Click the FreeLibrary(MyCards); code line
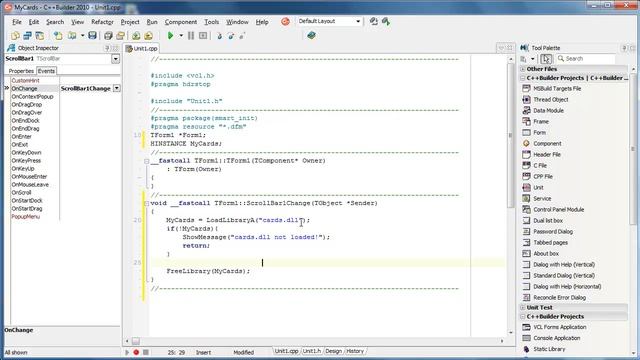 [x=208, y=271]
